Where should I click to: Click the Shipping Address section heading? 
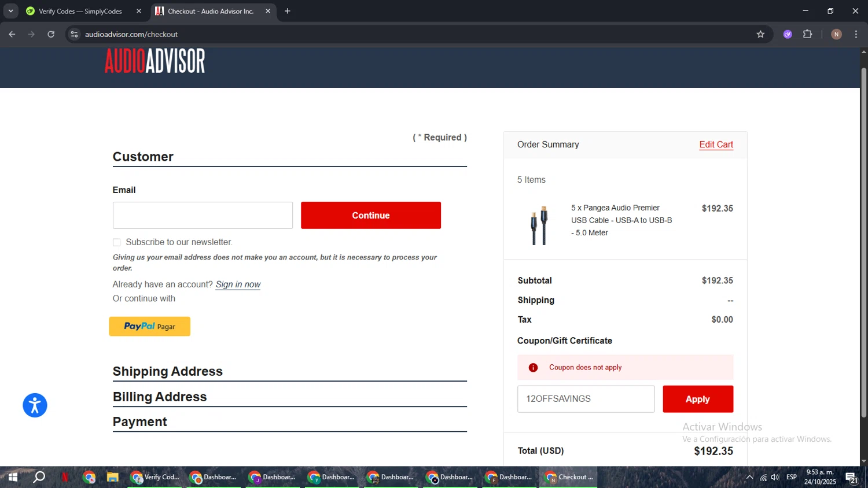[x=168, y=371]
